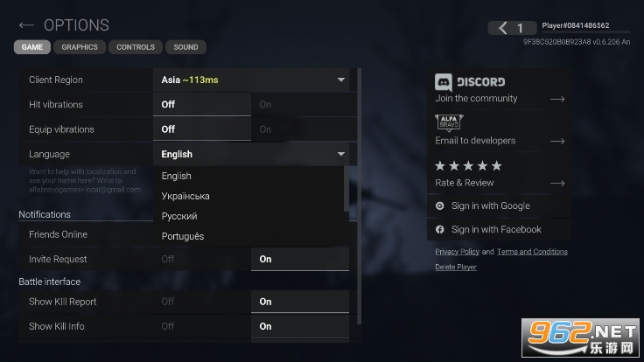Viewport: 644px width, 362px height.
Task: Expand the Client Region dropdown
Action: 341,80
